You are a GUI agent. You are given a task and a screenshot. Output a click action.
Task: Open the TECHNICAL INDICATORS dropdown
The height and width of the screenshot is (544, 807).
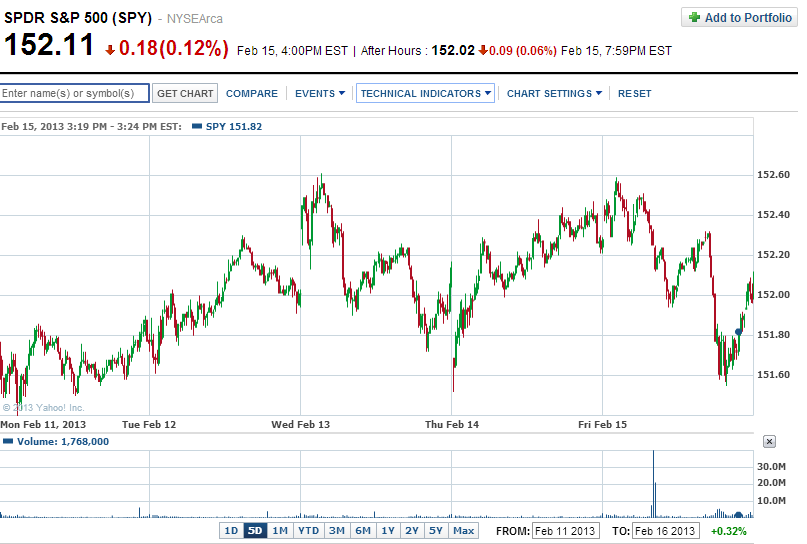click(x=426, y=93)
